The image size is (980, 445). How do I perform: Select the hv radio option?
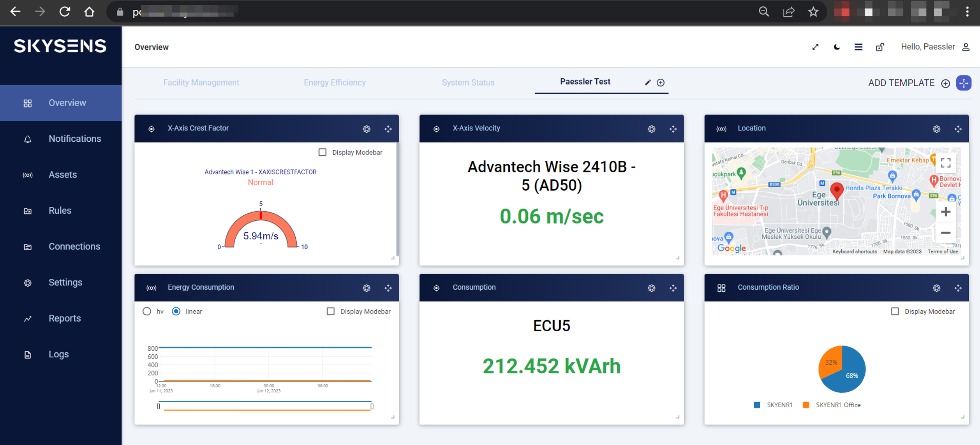point(147,311)
